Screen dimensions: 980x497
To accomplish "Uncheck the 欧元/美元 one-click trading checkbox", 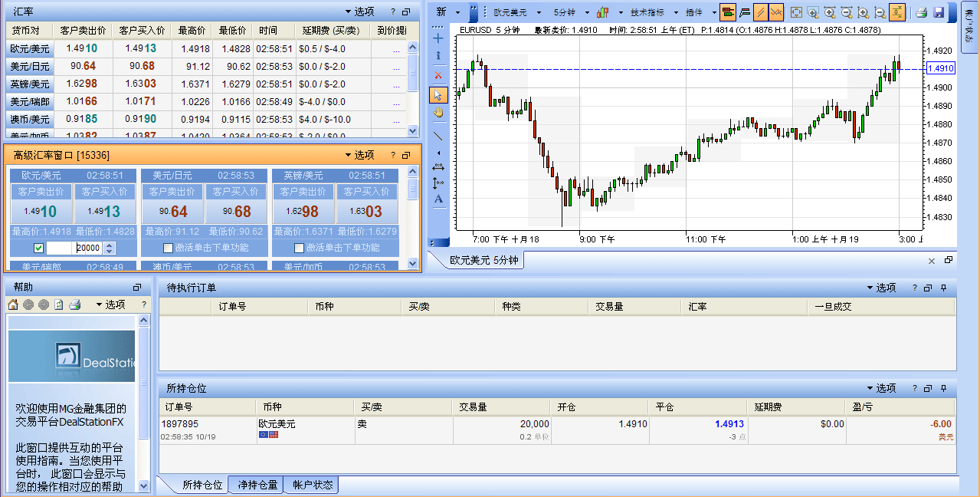I will (38, 248).
